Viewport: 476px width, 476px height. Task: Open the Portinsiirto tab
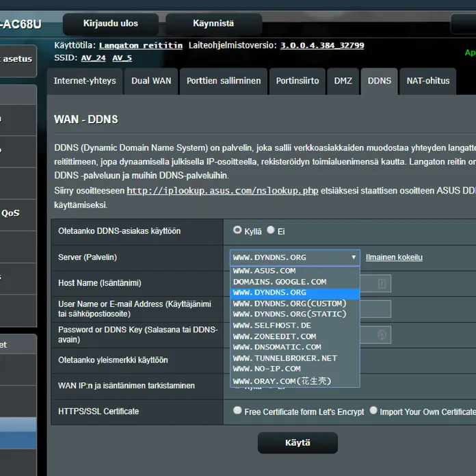coord(297,81)
